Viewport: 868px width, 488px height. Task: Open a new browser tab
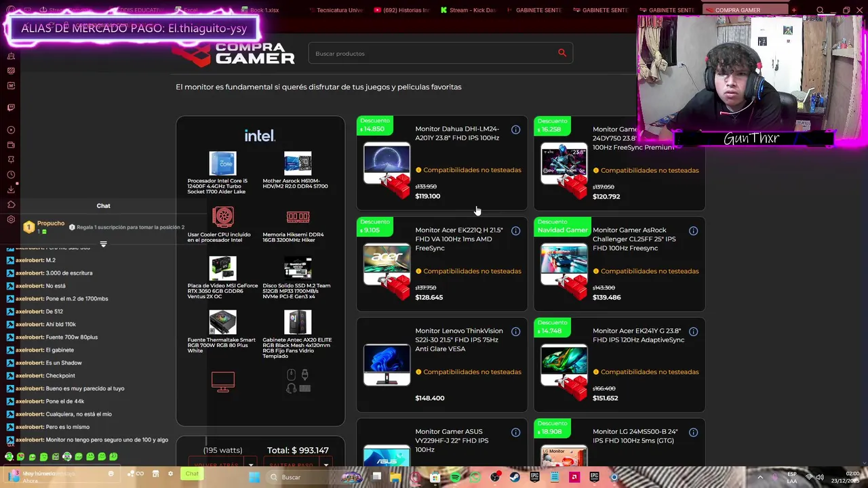793,10
